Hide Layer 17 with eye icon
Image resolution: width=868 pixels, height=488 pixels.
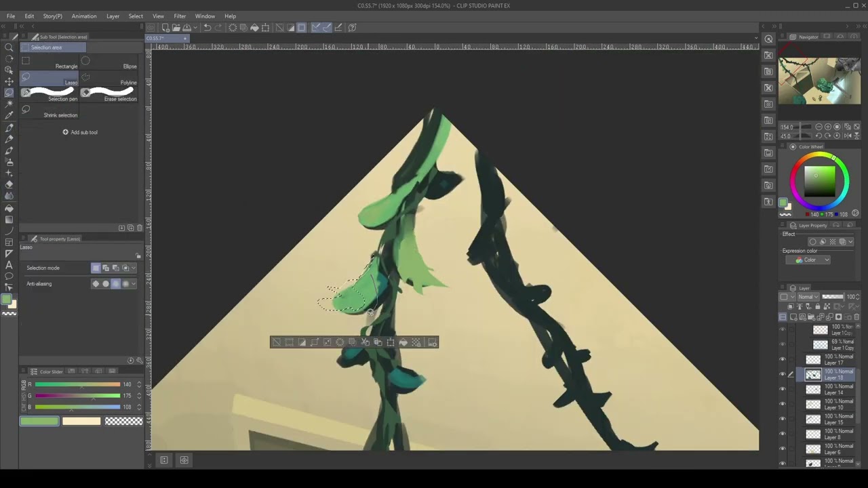click(x=783, y=359)
